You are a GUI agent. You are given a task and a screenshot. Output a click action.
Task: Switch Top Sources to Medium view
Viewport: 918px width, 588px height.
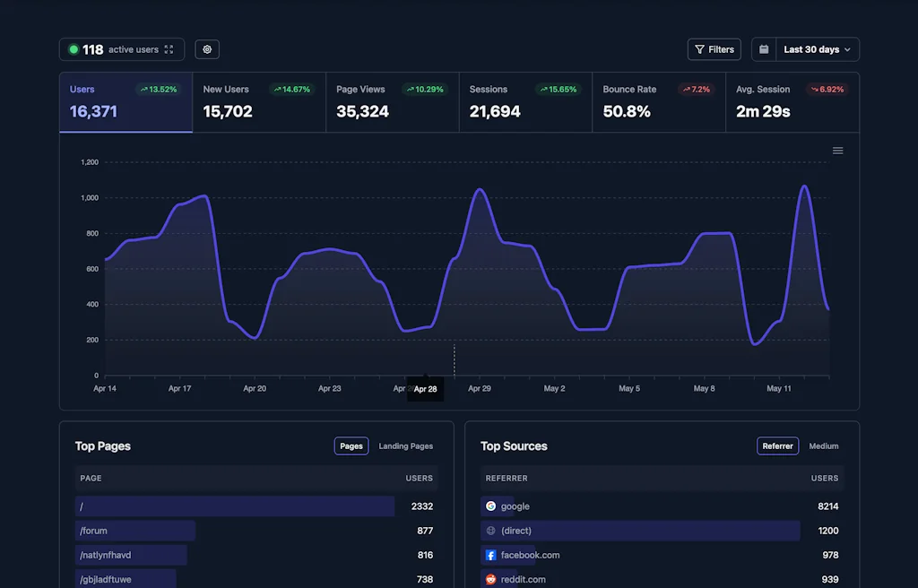pos(823,445)
